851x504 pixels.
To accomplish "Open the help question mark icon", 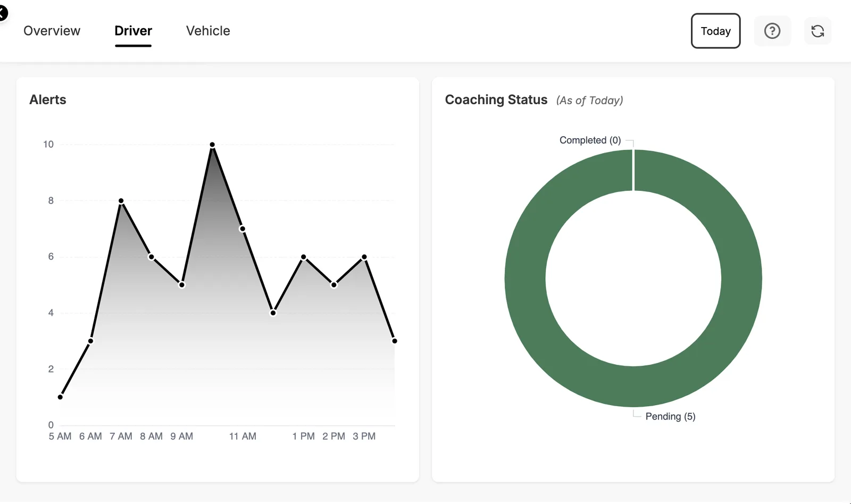I will point(772,31).
